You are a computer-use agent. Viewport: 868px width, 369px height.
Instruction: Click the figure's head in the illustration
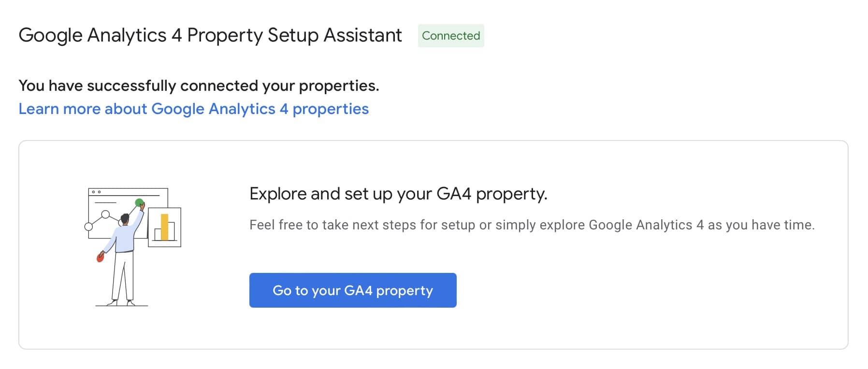[125, 217]
